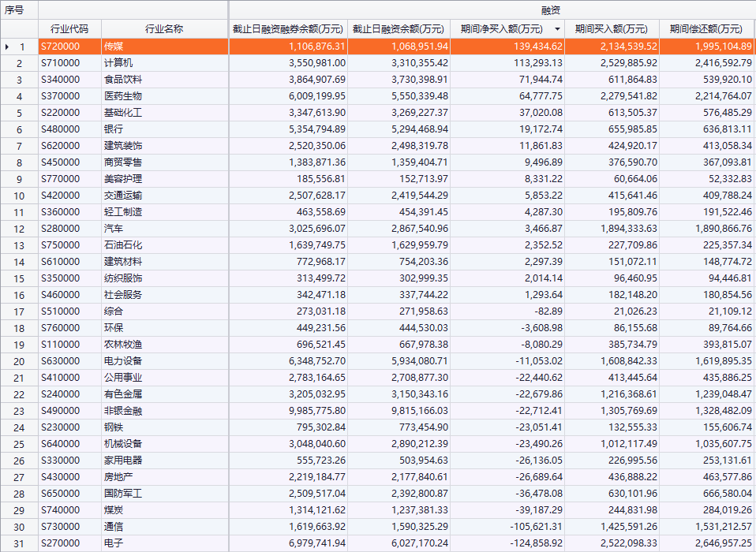
Task: Click the current-row indicator arrow beside row 1
Action: [x=8, y=47]
